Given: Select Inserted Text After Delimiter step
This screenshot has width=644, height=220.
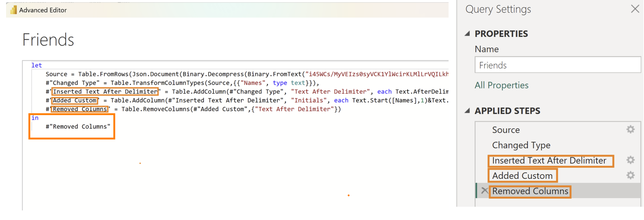Looking at the screenshot, I should (x=549, y=160).
